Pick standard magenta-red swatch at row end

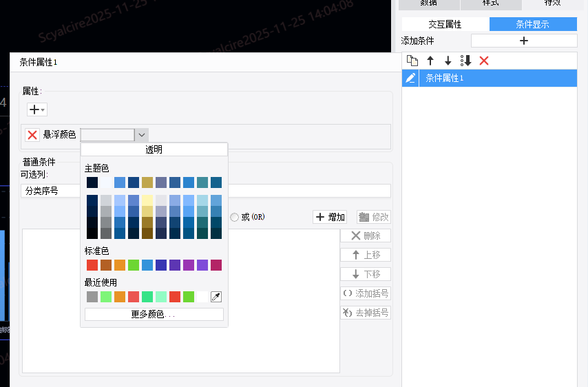point(216,265)
